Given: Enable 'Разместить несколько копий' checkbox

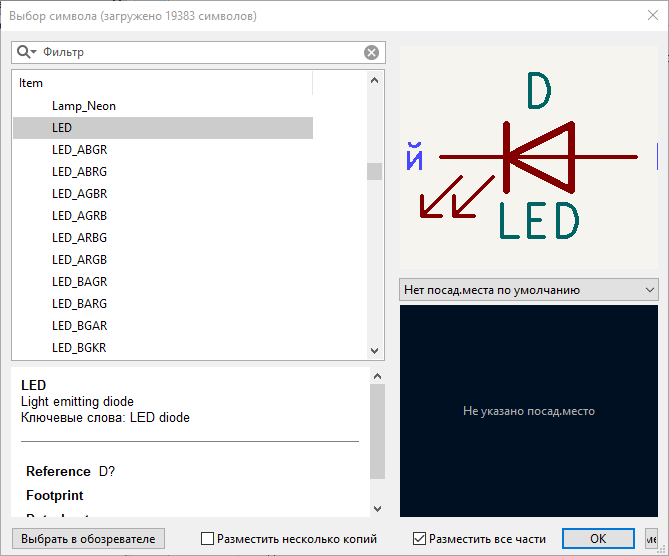Looking at the screenshot, I should point(208,539).
